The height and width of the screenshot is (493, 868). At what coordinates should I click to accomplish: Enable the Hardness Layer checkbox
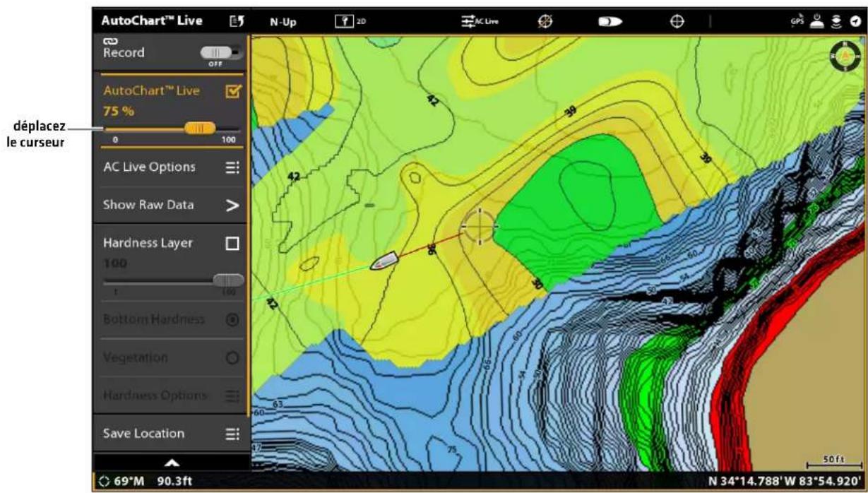click(232, 243)
